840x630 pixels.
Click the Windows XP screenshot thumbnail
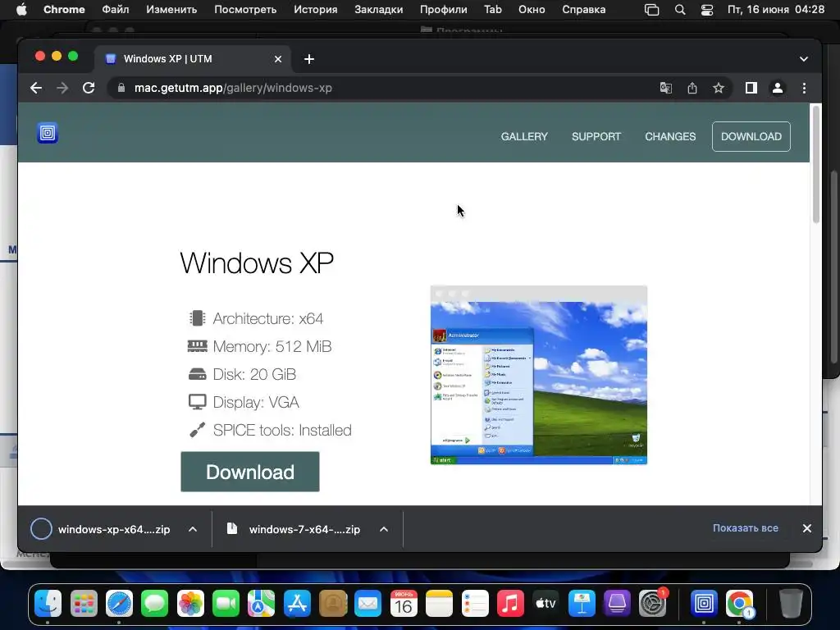538,375
